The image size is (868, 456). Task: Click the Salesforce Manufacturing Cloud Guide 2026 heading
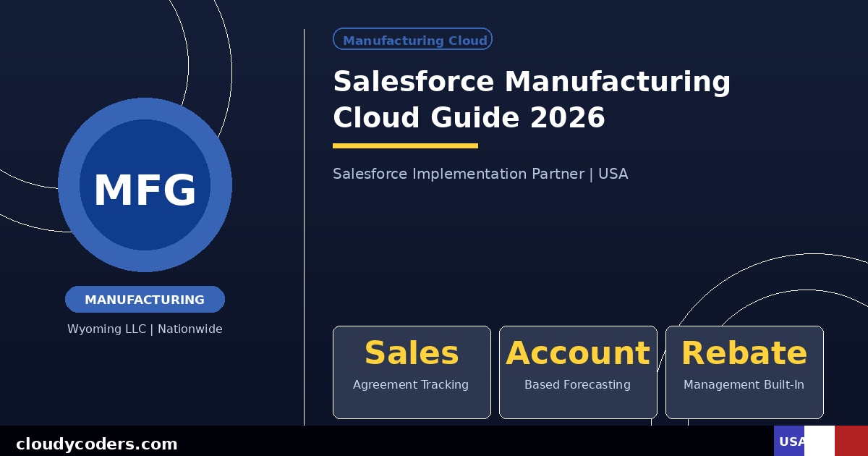532,99
